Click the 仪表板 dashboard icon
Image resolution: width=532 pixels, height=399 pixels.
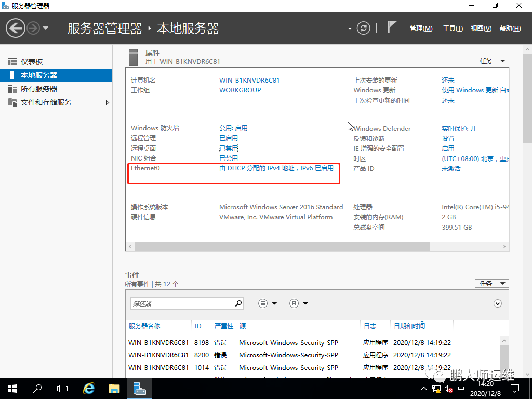point(12,62)
